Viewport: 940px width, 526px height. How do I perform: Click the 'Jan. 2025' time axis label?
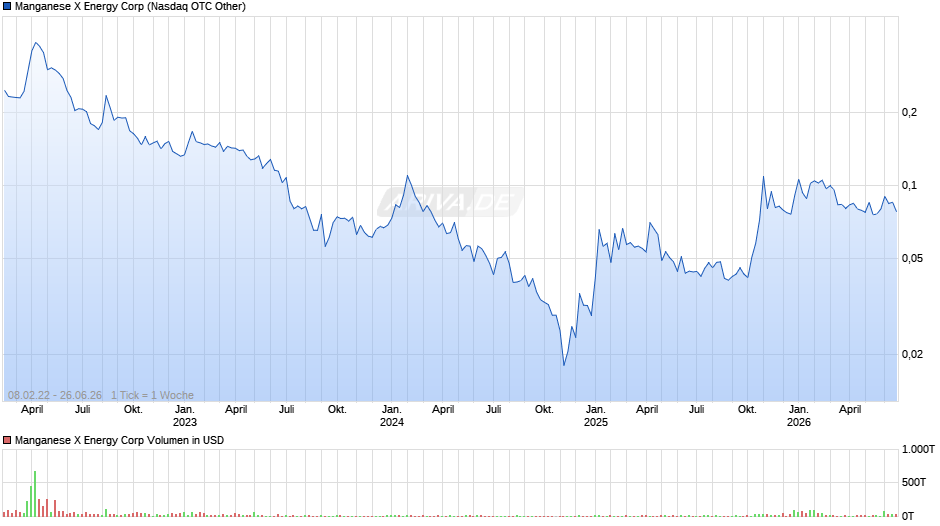[x=595, y=416]
